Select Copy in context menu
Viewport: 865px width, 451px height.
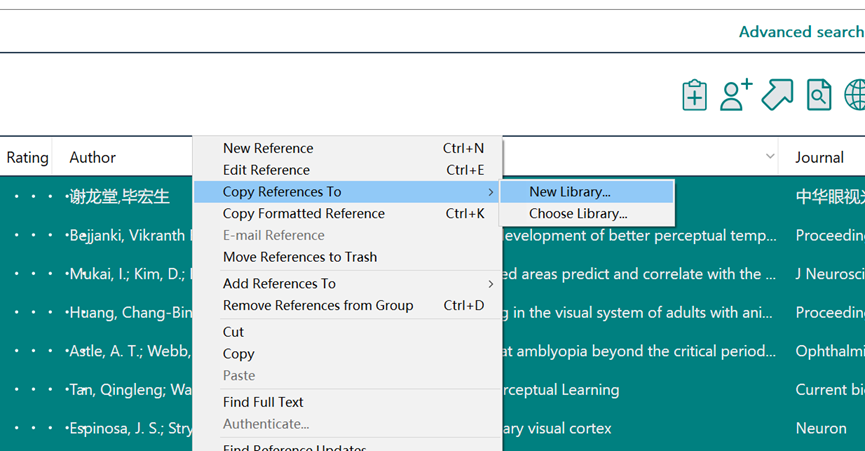click(348, 354)
